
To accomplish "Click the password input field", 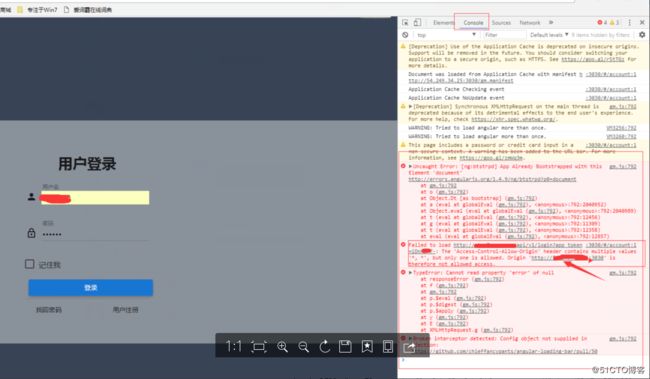I will tap(95, 234).
